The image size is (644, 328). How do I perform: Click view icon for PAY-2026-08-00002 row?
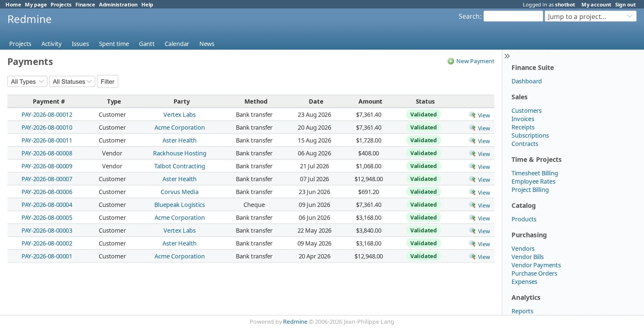[x=472, y=244]
